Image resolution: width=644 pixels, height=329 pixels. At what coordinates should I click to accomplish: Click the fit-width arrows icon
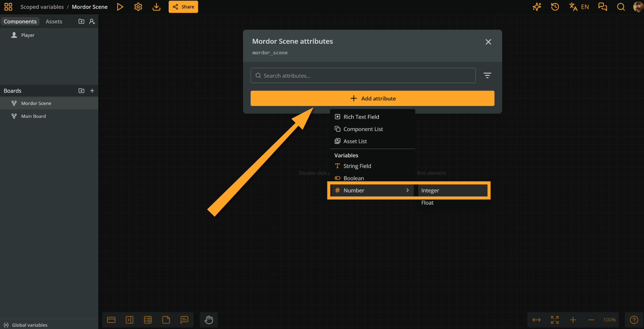(x=537, y=320)
